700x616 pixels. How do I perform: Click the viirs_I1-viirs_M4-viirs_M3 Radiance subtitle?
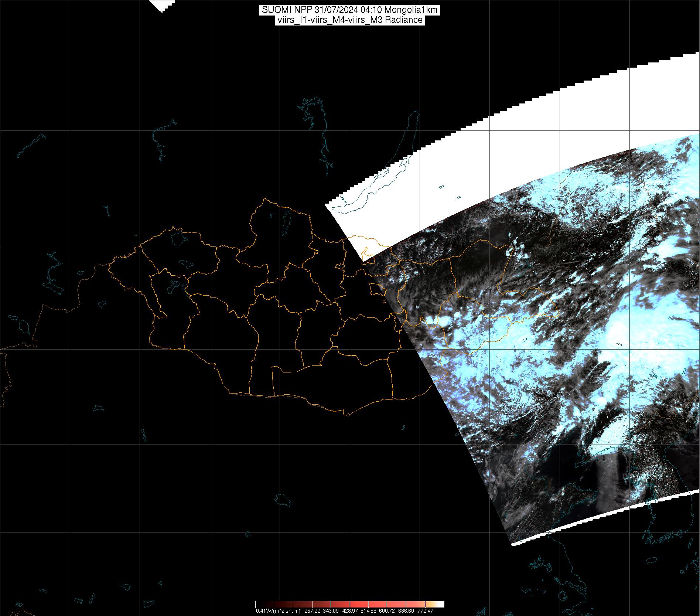coord(349,20)
